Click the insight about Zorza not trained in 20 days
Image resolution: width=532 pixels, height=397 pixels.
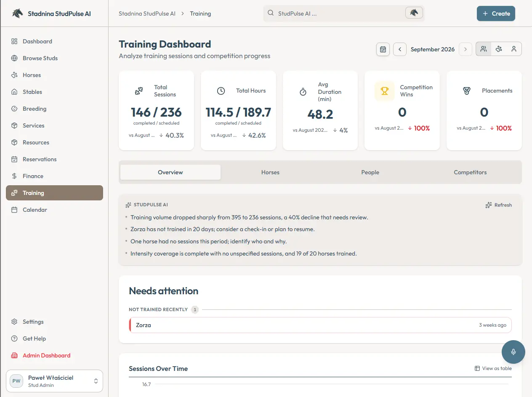[x=223, y=229]
